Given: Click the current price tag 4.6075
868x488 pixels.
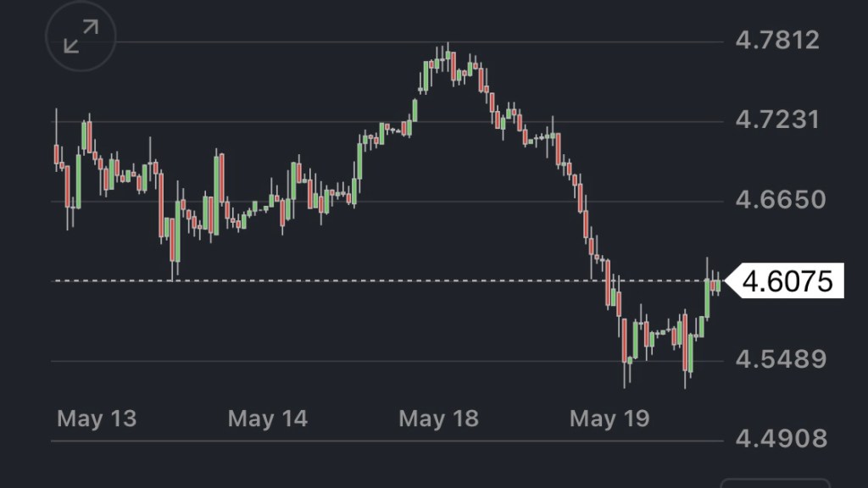Looking at the screenshot, I should 787,280.
